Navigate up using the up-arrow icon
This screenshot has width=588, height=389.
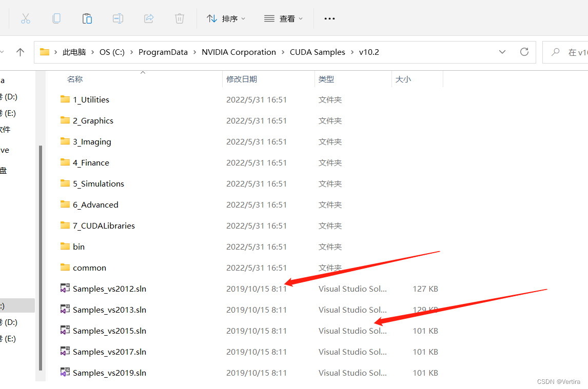(20, 52)
